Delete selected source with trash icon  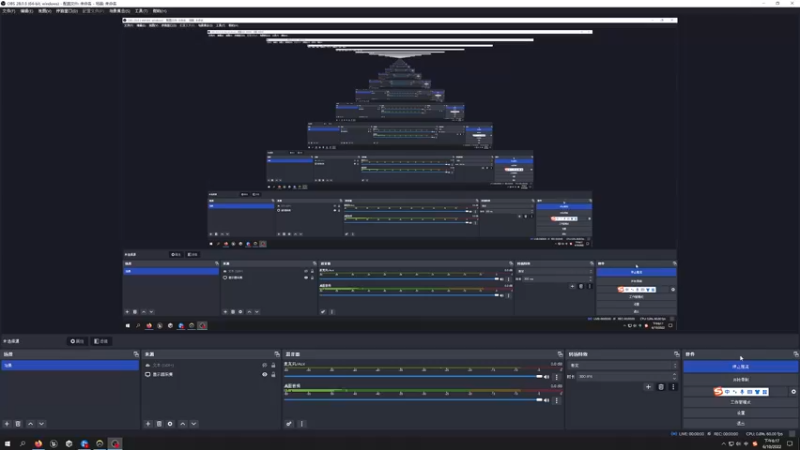[159, 424]
